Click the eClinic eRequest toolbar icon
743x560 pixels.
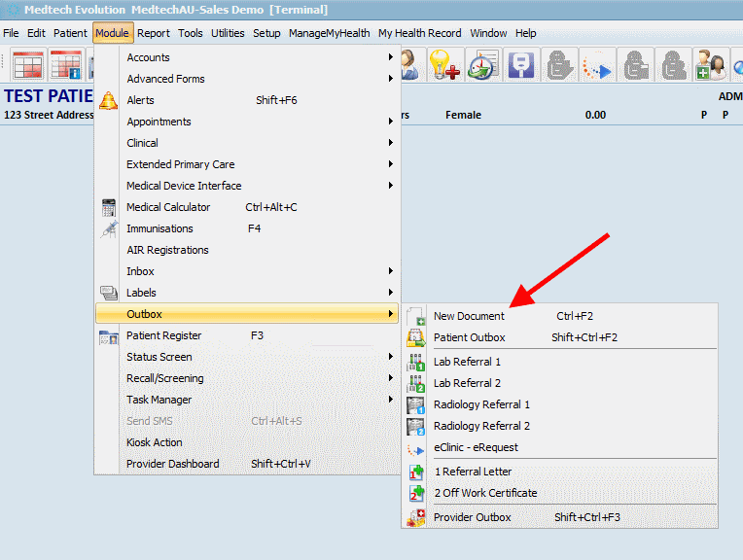coord(597,65)
